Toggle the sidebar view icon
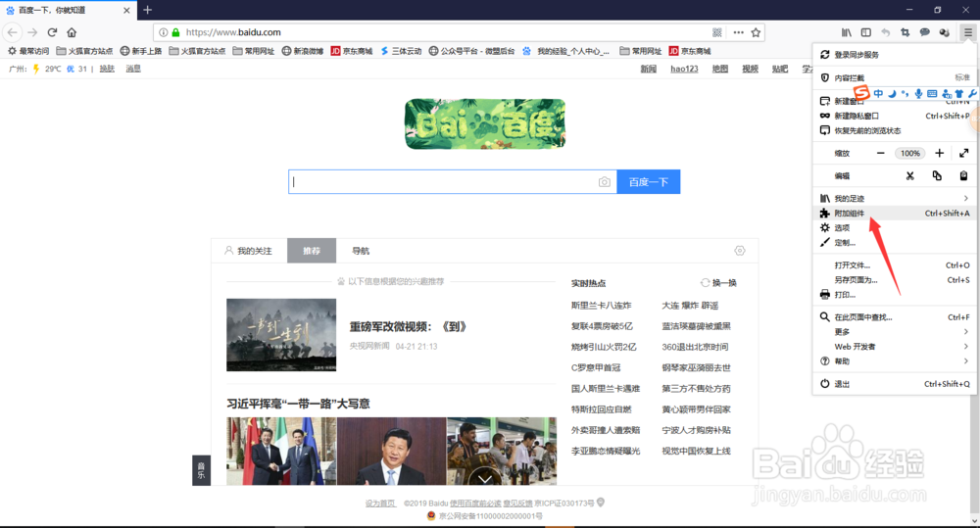The image size is (980, 528). click(865, 32)
